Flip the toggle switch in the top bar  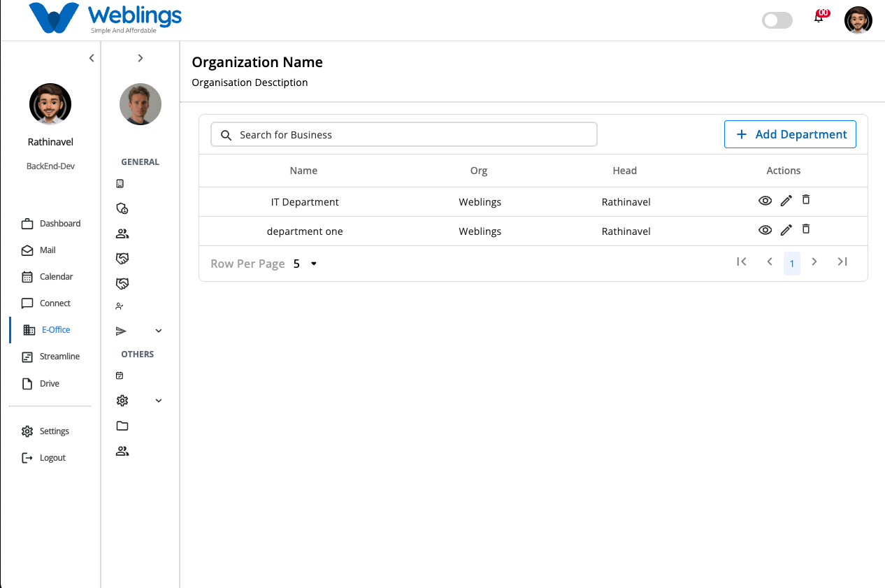pos(777,20)
